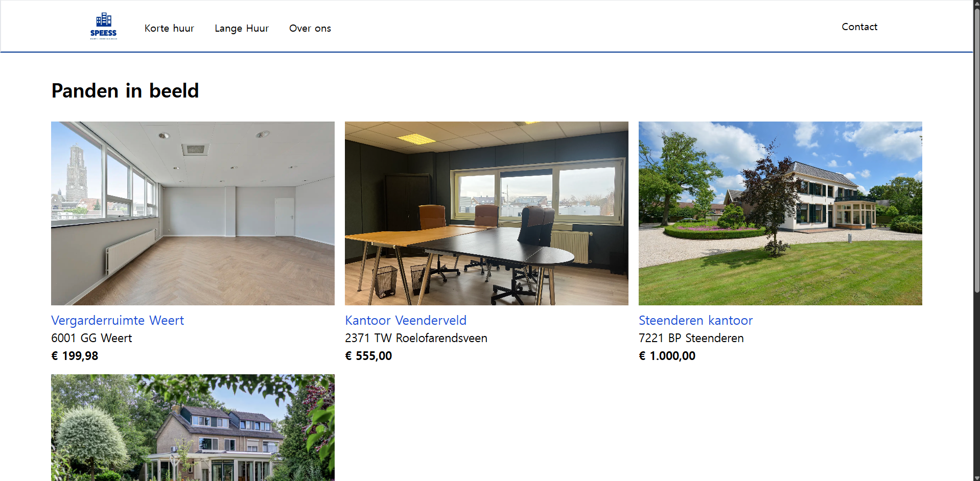The width and height of the screenshot is (980, 481).
Task: Open the Steenderen kantoor listing link
Action: pyautogui.click(x=695, y=320)
